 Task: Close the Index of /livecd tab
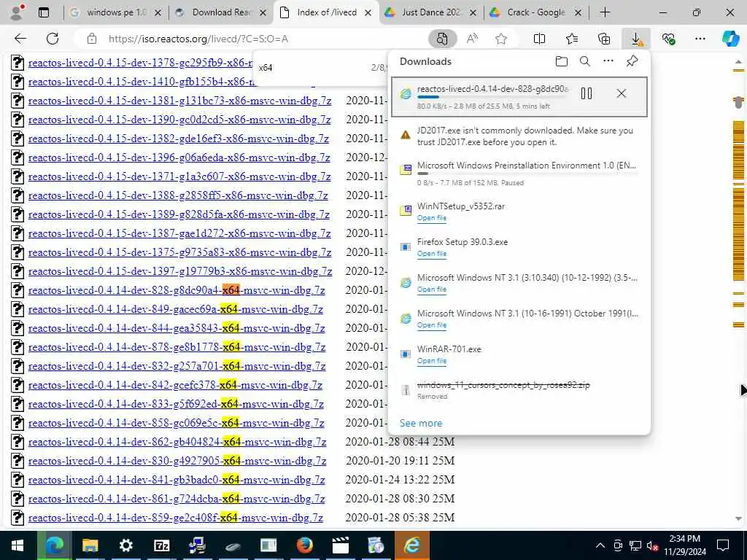coord(368,13)
